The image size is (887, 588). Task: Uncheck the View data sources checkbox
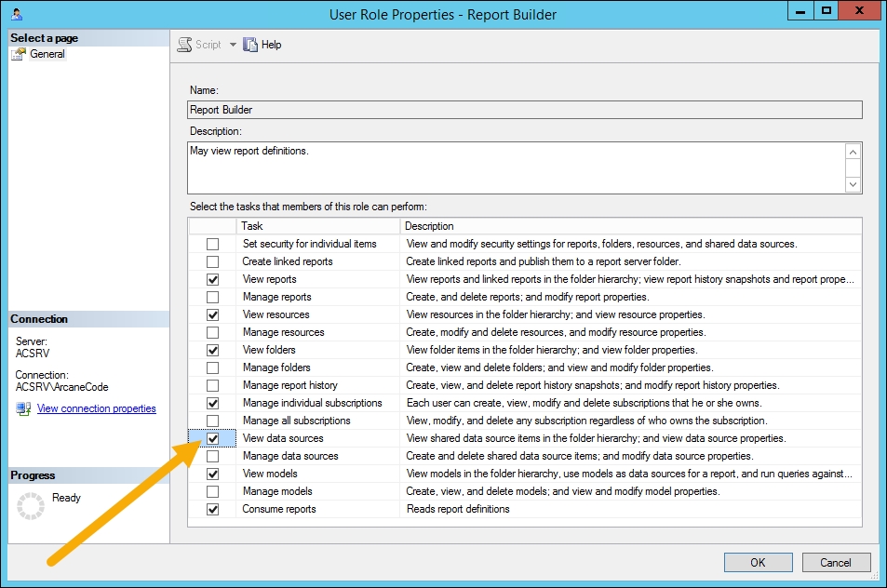[x=213, y=438]
